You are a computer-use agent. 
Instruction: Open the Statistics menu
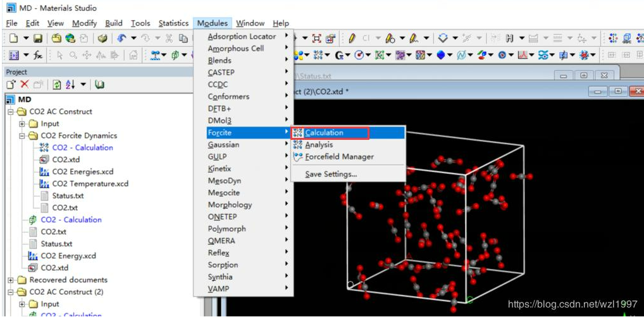pyautogui.click(x=173, y=23)
